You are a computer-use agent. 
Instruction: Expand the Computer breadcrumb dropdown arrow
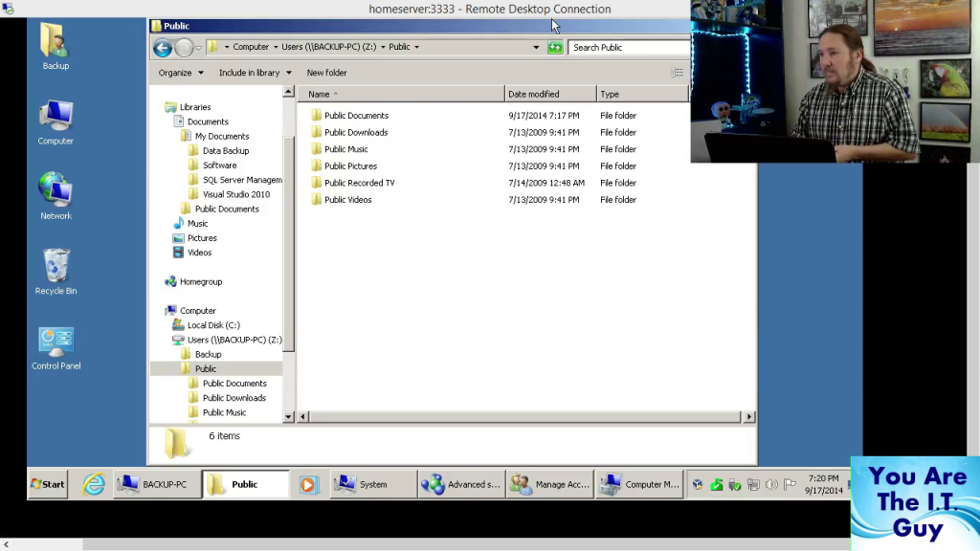pos(276,47)
